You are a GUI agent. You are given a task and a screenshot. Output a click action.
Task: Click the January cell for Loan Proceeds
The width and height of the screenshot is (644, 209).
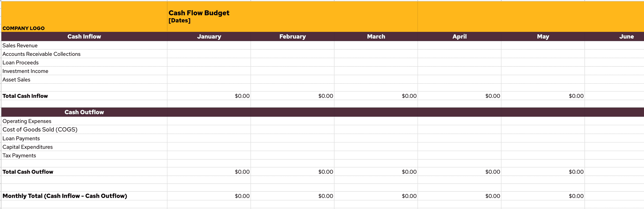coord(209,63)
